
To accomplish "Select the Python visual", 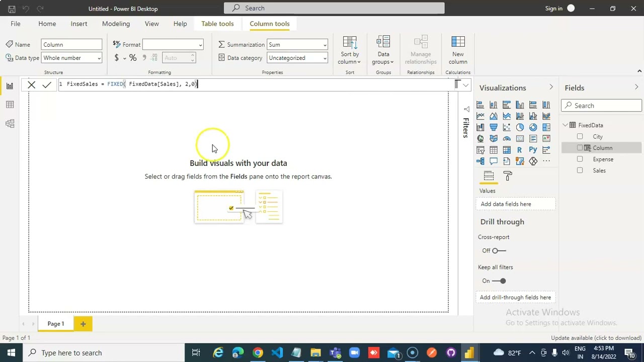I will [x=533, y=150].
